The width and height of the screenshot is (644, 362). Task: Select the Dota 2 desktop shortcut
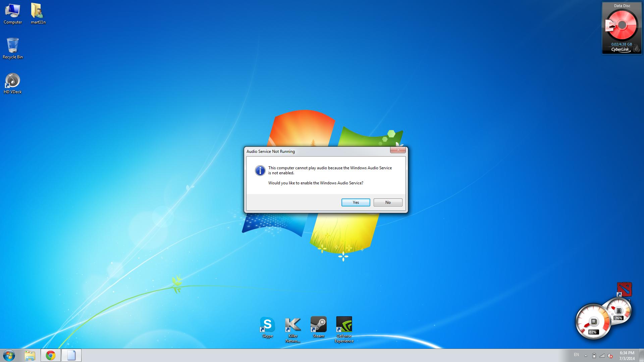pyautogui.click(x=624, y=290)
